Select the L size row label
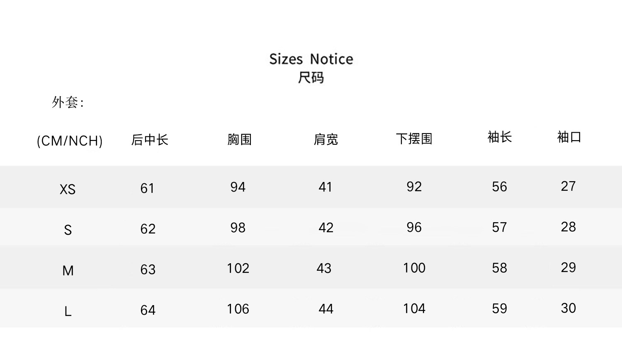The image size is (622, 364). pos(68,311)
